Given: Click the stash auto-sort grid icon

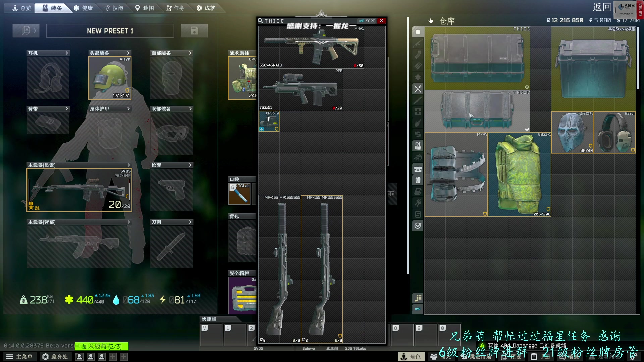Looking at the screenshot, I should pyautogui.click(x=418, y=298).
